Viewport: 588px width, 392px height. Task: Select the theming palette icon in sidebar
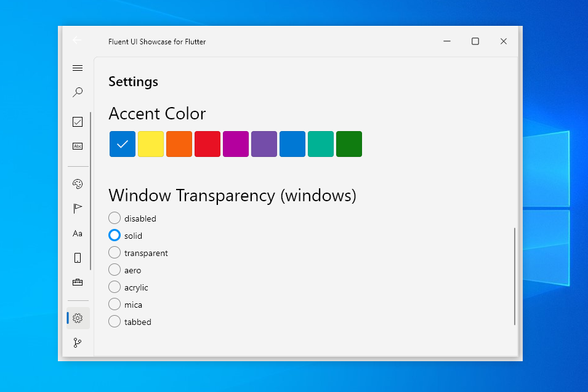[x=78, y=183]
